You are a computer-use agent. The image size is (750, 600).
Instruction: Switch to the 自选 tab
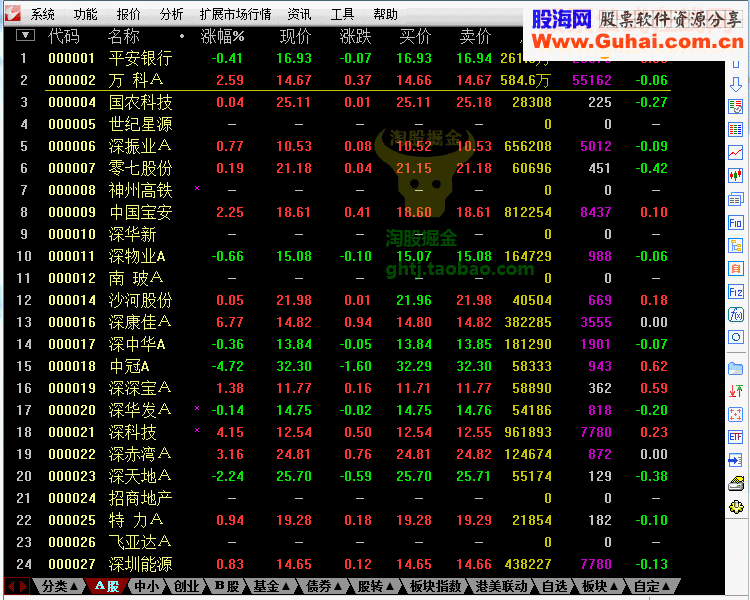554,586
